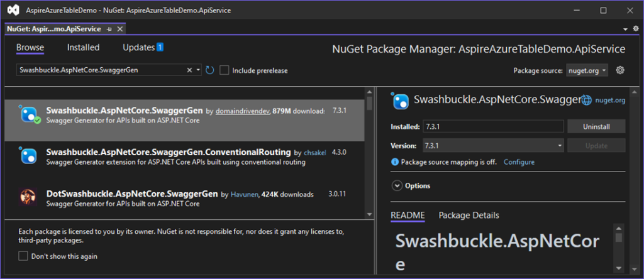
Task: Click package list scrollbar down arrow
Action: point(369,214)
